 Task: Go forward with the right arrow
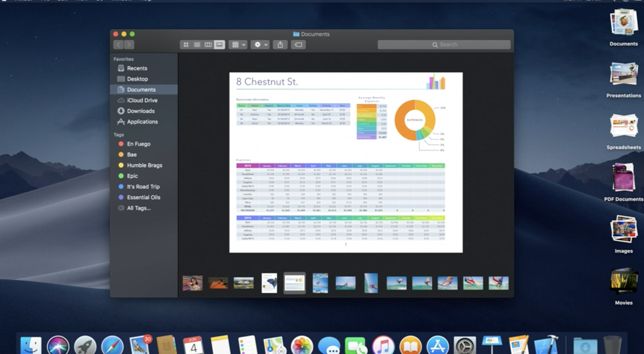(x=129, y=45)
